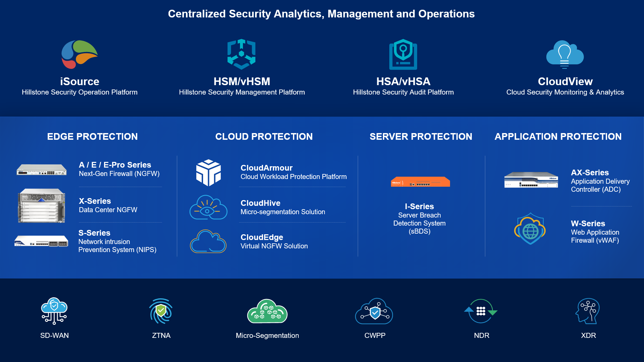Click the SD-WAN label
The width and height of the screenshot is (644, 362).
coord(54,336)
